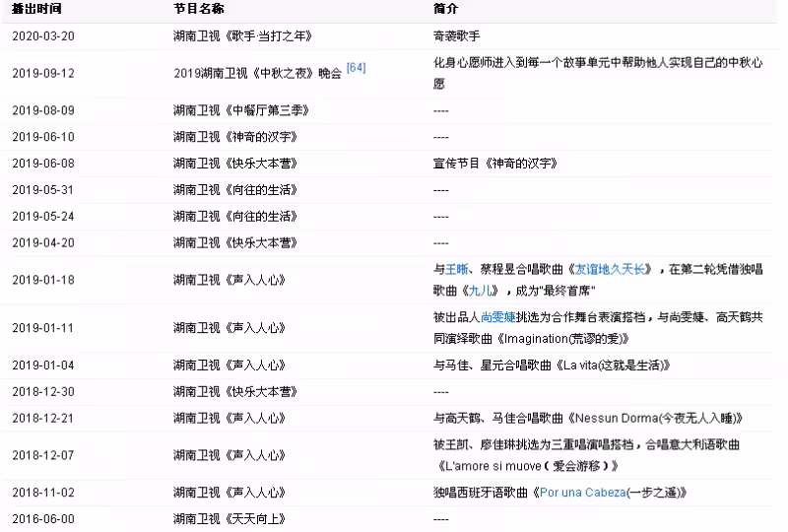
Task: Click 《声入人心》 in 2019-01-11 row
Action: (254, 328)
